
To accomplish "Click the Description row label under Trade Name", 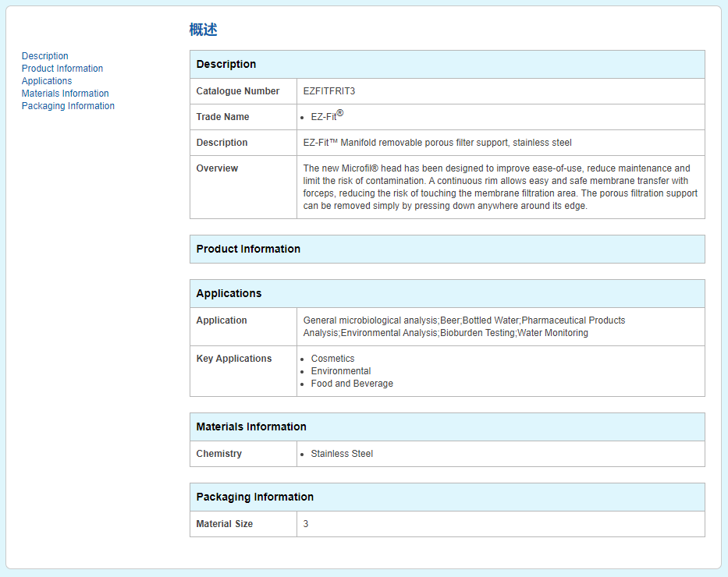I will coord(243,143).
